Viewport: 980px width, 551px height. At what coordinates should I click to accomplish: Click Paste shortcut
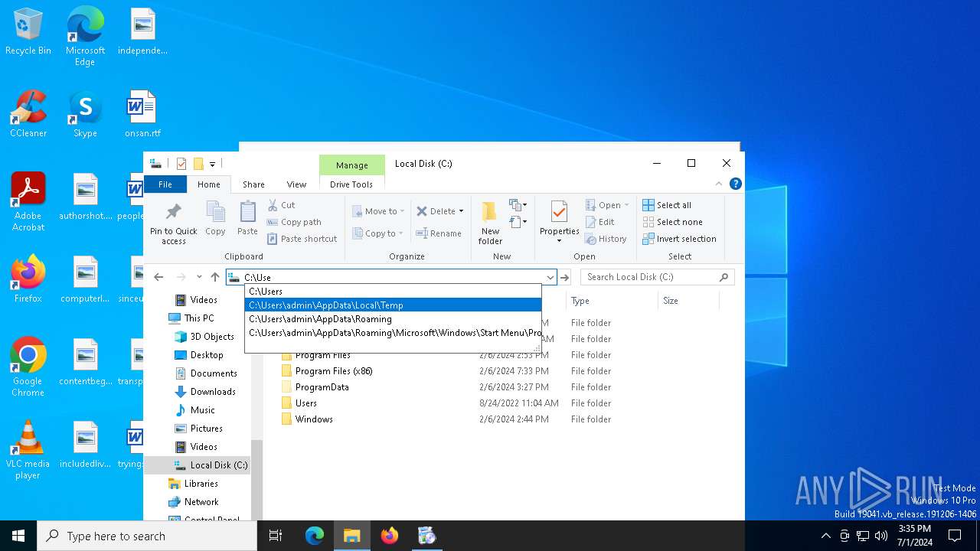pyautogui.click(x=302, y=239)
